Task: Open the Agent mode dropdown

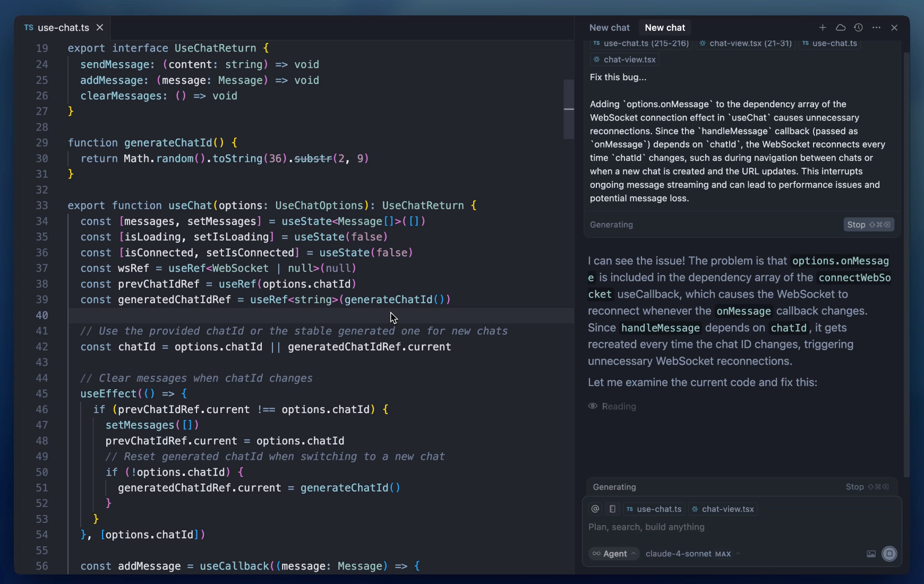Action: [x=614, y=554]
